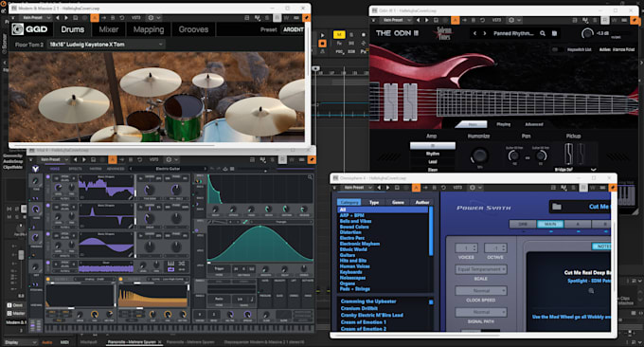Click the search icon in The Odin III
The height and width of the screenshot is (347, 644).
pyautogui.click(x=543, y=33)
